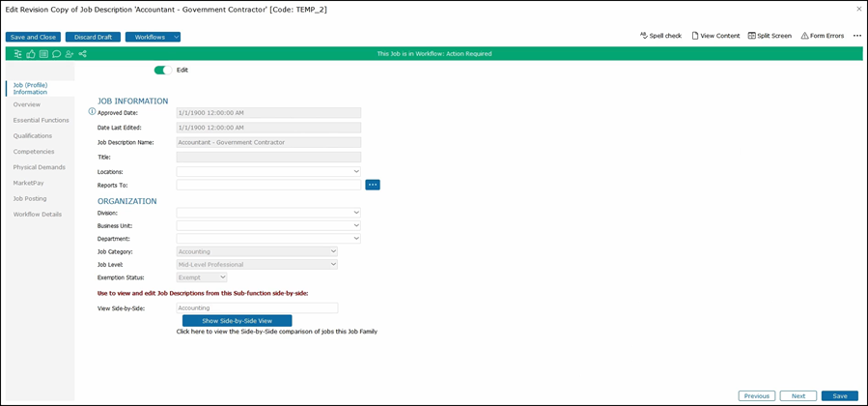Go to Essential Functions section
Image resolution: width=868 pixels, height=406 pixels.
pyautogui.click(x=41, y=120)
